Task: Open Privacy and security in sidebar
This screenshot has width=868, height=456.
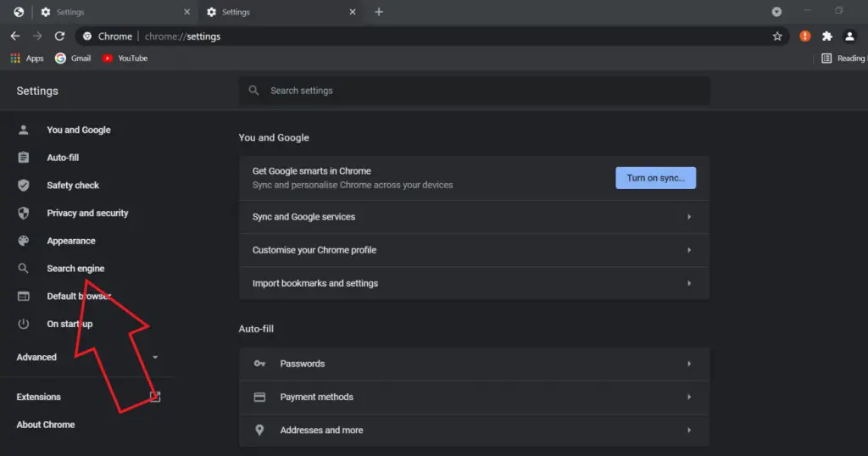Action: 87,213
